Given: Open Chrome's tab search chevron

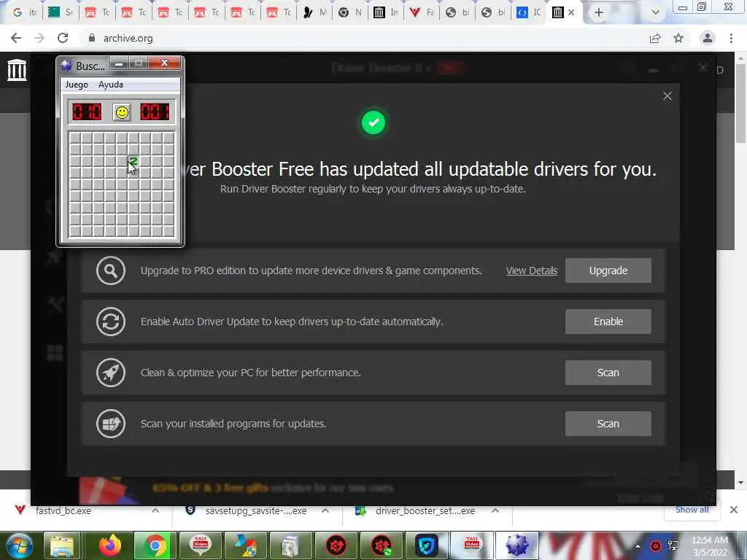Looking at the screenshot, I should point(656,13).
